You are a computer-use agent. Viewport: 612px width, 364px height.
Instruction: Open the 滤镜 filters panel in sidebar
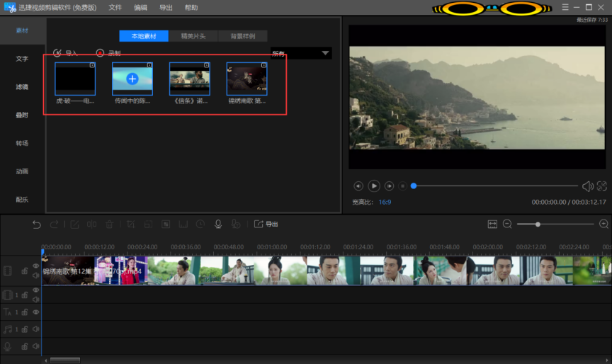[x=22, y=87]
